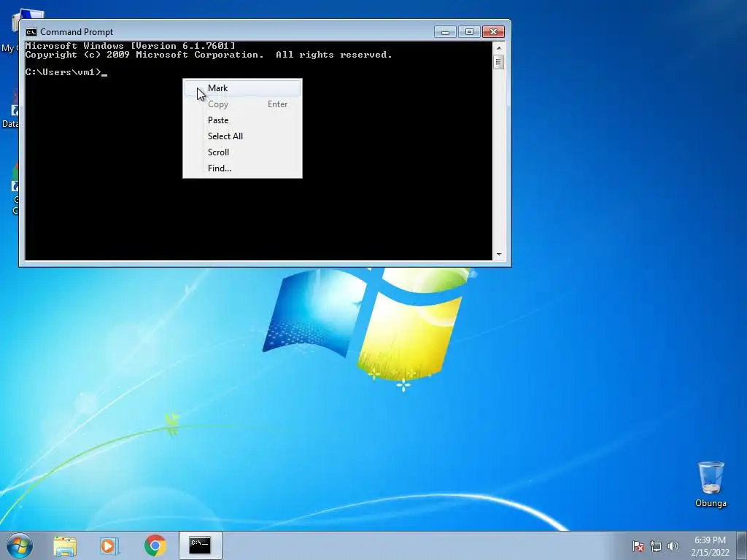The image size is (747, 560).
Task: Open the volume speaker tray icon
Action: coord(673,546)
